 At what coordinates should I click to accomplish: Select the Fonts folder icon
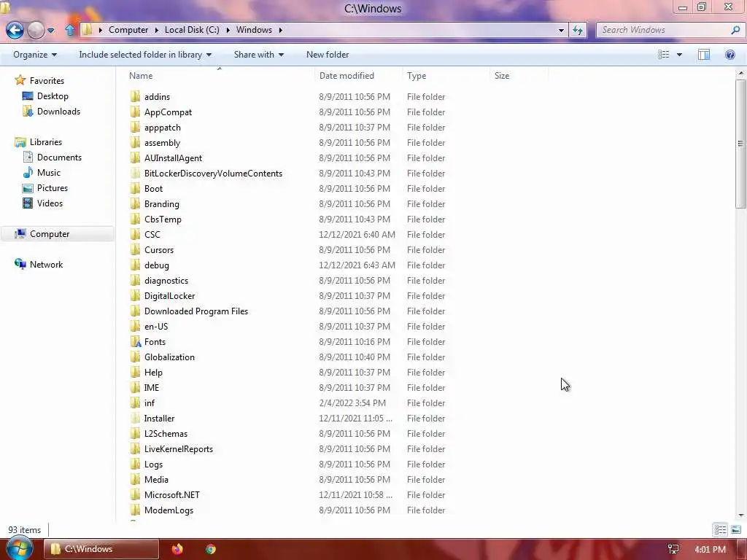135,342
